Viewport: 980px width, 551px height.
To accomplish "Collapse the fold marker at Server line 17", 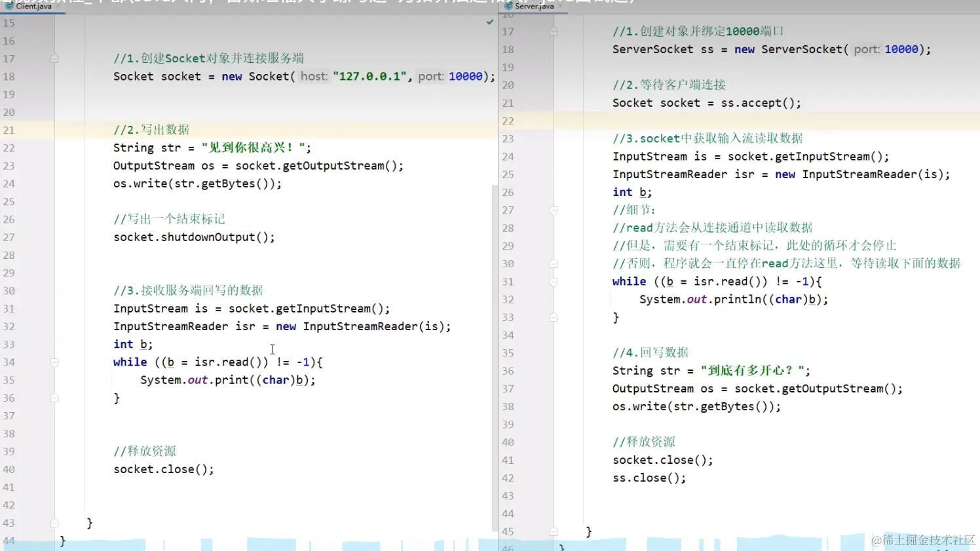I will click(554, 31).
